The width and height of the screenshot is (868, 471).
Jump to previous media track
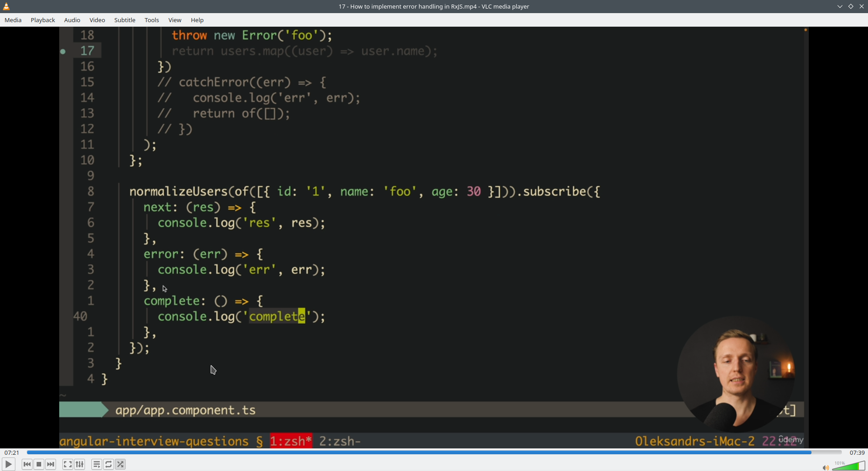click(x=27, y=464)
